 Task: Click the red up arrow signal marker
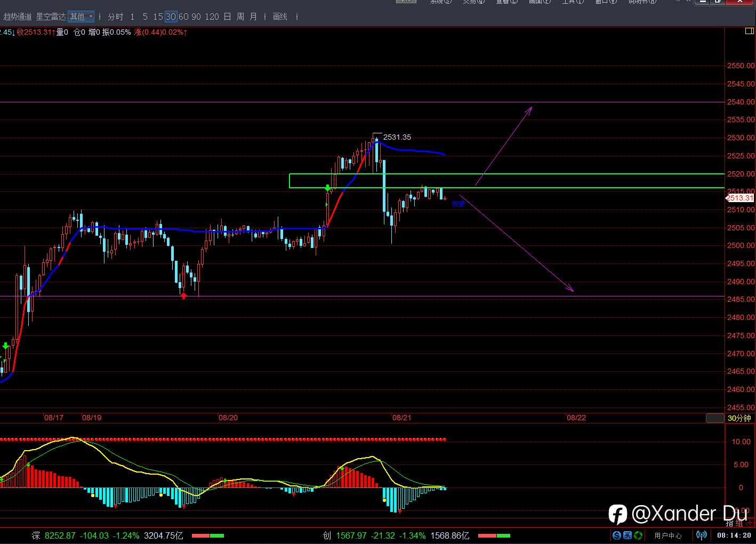pyautogui.click(x=184, y=295)
